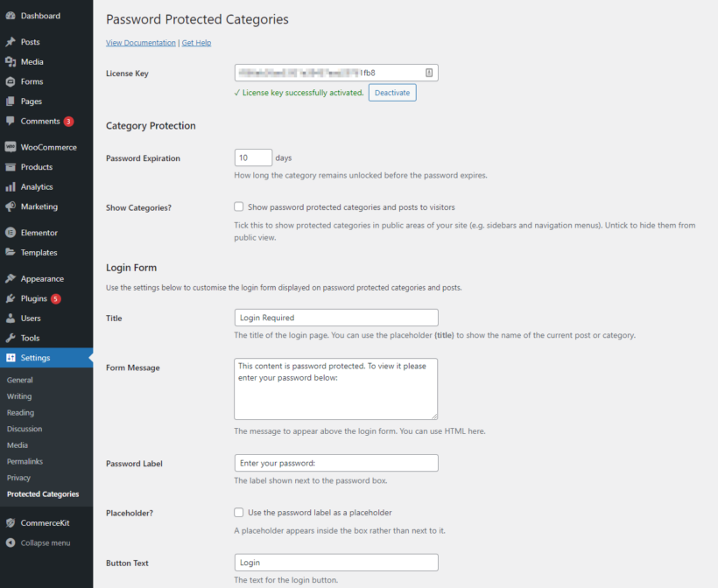Click the red comments count badge
The width and height of the screenshot is (718, 588).
[68, 122]
